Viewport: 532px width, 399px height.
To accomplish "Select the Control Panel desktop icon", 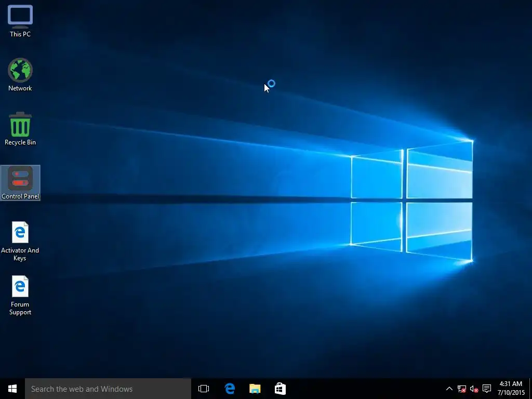I will coord(20,182).
